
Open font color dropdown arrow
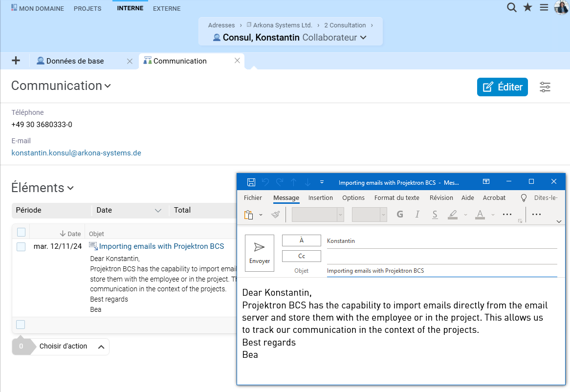click(493, 215)
